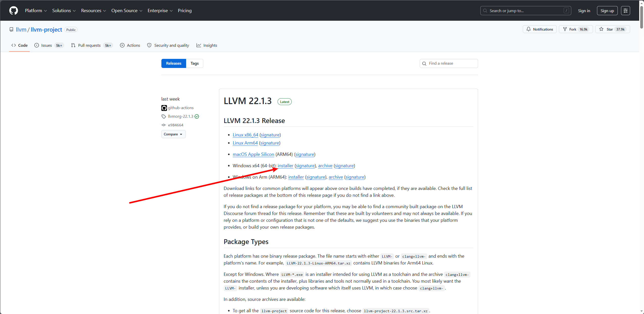Click the Linux x86_64 download link

245,135
